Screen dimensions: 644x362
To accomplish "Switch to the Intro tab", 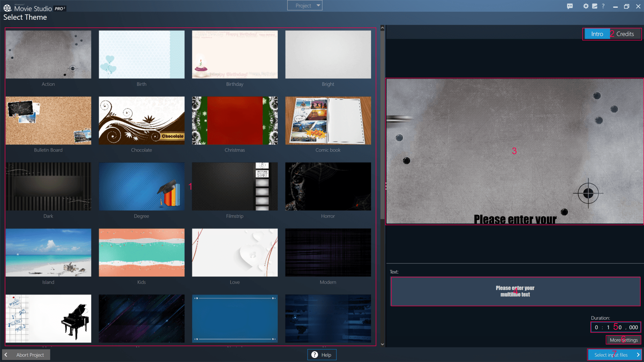I will (x=597, y=34).
